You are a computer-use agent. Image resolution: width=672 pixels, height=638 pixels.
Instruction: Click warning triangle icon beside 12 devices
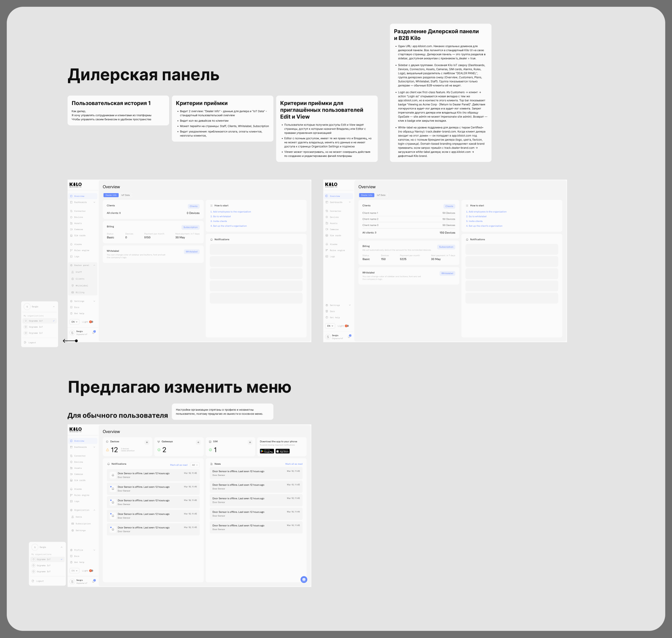click(108, 450)
